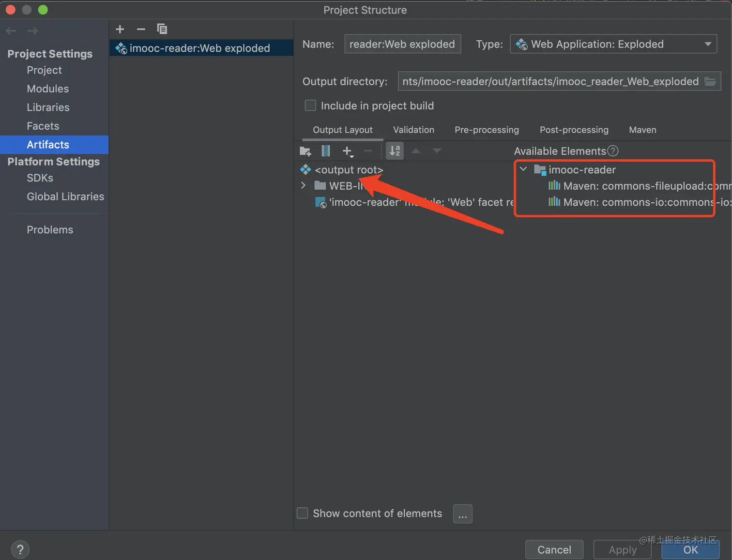Viewport: 732px width, 560px height.
Task: Close the Project Structure window
Action: [11, 10]
